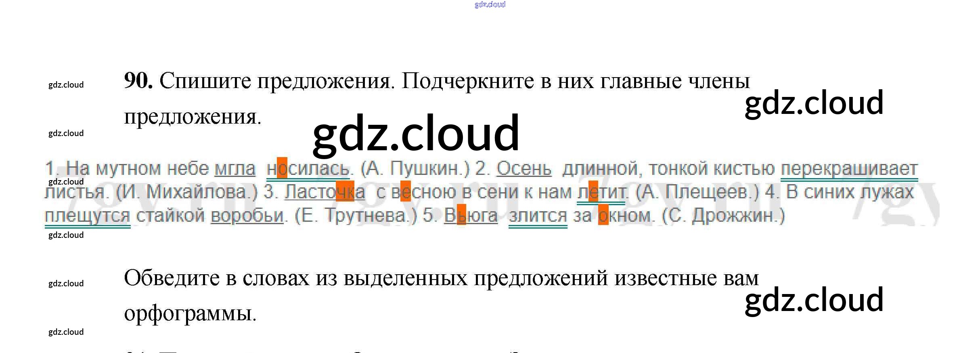980x353 pixels.
Task: Click the small gdz.cloud link at page top
Action: tap(490, 4)
